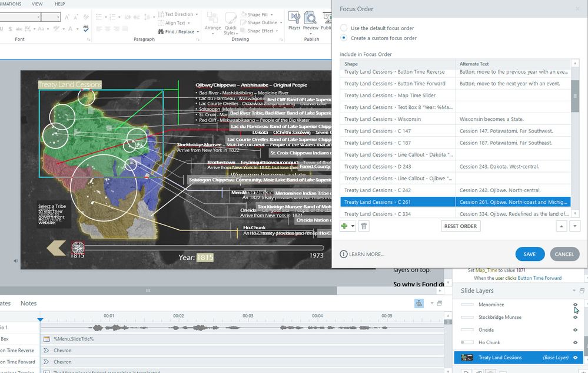This screenshot has height=373, width=588.
Task: Click the green plus add shape icon
Action: point(345,226)
